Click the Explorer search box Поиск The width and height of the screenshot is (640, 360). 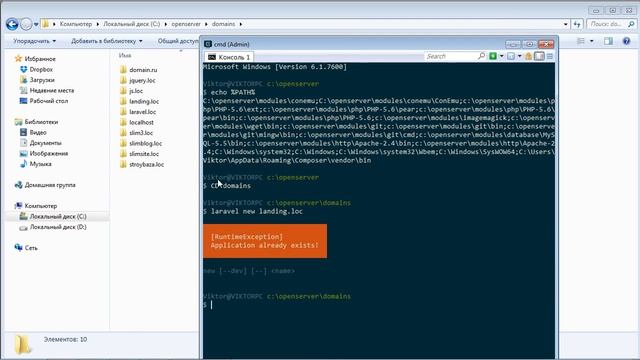(611, 24)
